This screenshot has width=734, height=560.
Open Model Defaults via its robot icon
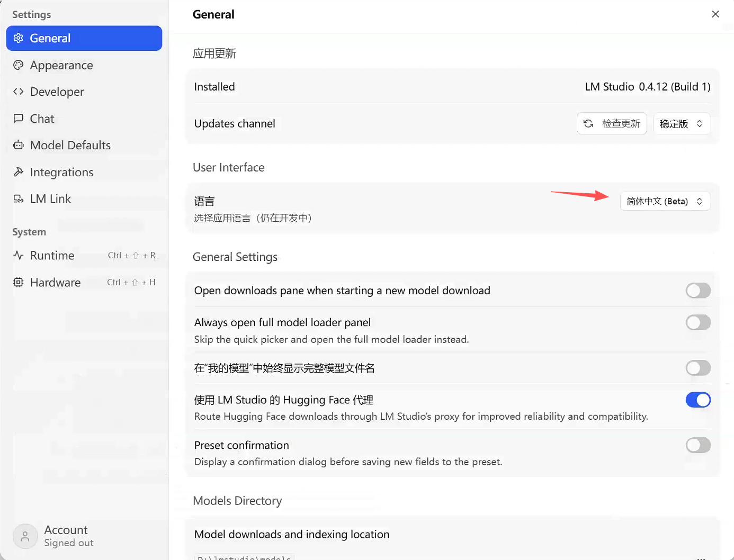tap(19, 145)
